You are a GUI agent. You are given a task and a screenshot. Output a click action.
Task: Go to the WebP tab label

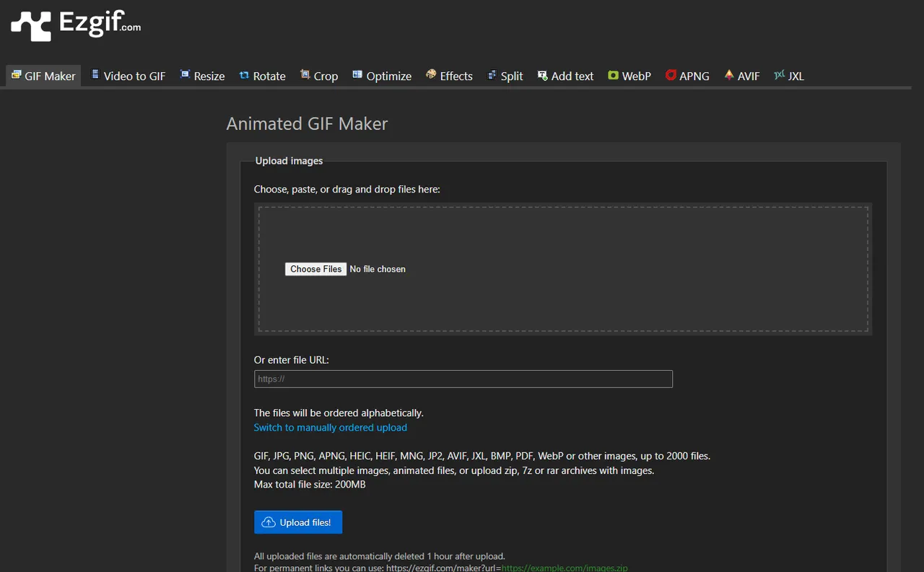click(637, 76)
